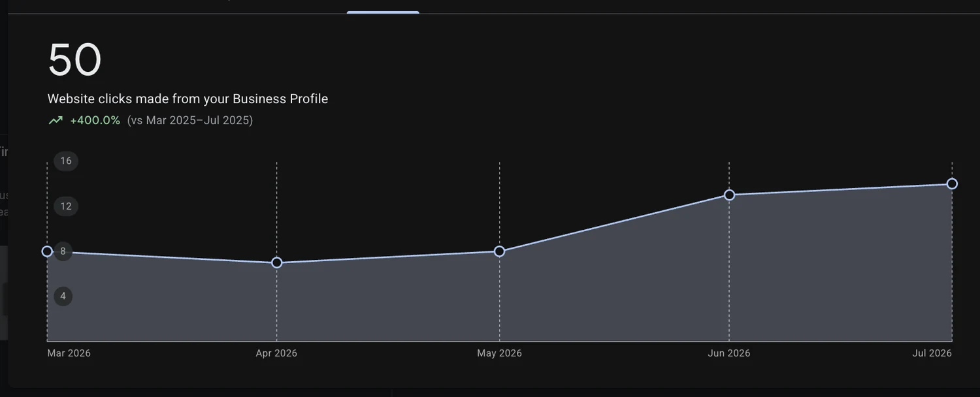Click the green upward trend arrow icon
This screenshot has height=397, width=980.
coord(56,120)
